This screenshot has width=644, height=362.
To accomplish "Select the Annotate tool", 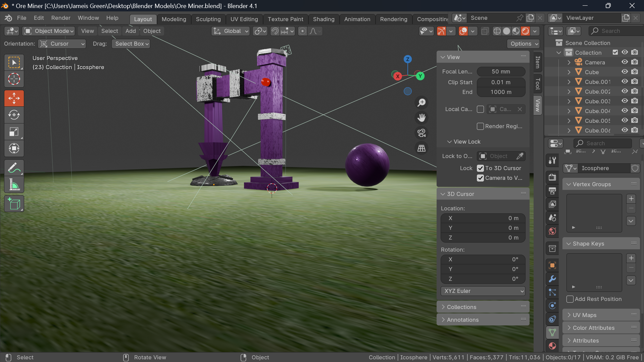I will click(14, 168).
